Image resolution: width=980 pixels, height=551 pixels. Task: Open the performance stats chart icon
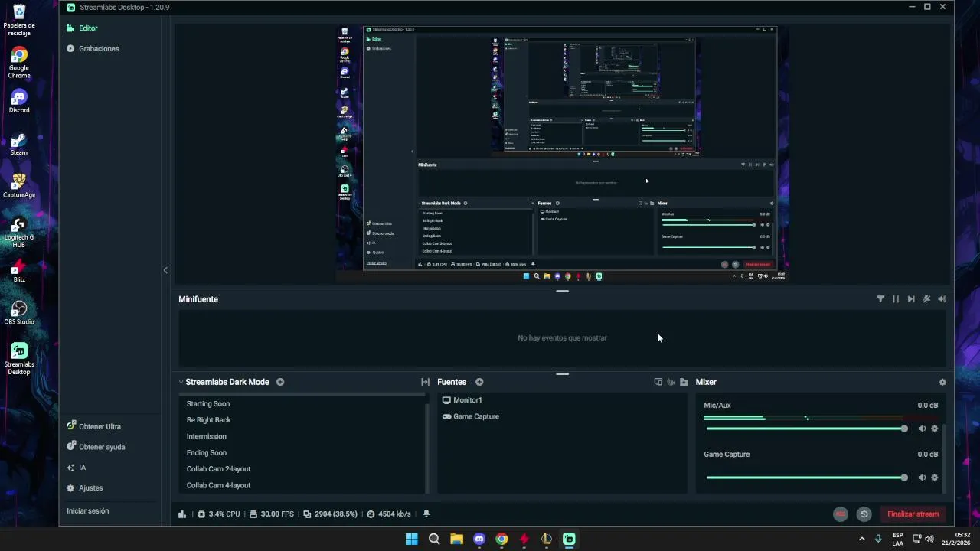(182, 514)
